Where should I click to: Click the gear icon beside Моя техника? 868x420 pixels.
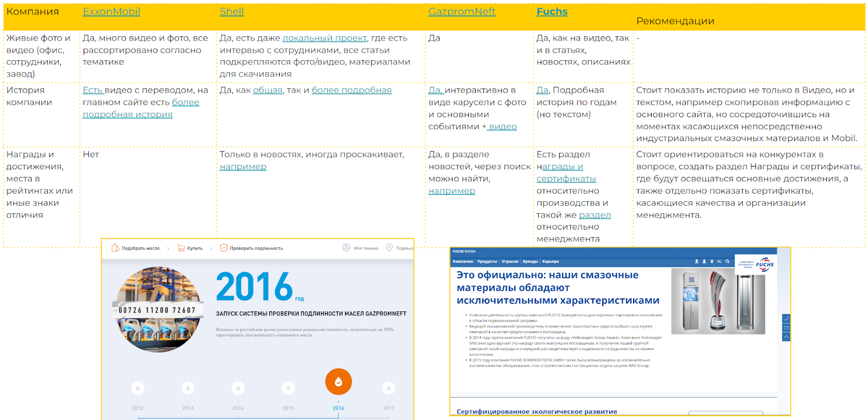[x=346, y=248]
